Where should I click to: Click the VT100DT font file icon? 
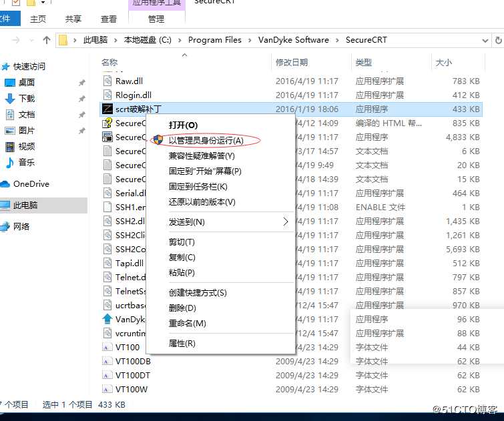coord(107,375)
